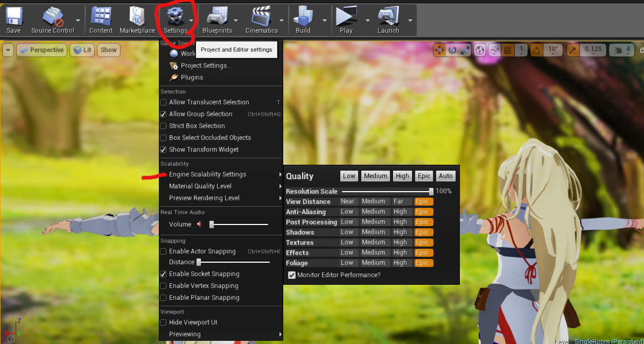644x344 pixels.
Task: Open the viewport Show menu
Action: (108, 50)
